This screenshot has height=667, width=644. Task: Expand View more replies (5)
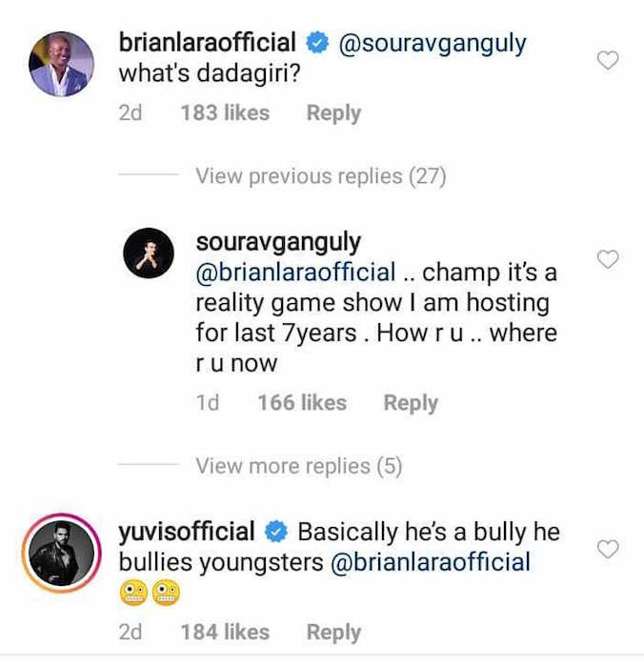point(299,466)
